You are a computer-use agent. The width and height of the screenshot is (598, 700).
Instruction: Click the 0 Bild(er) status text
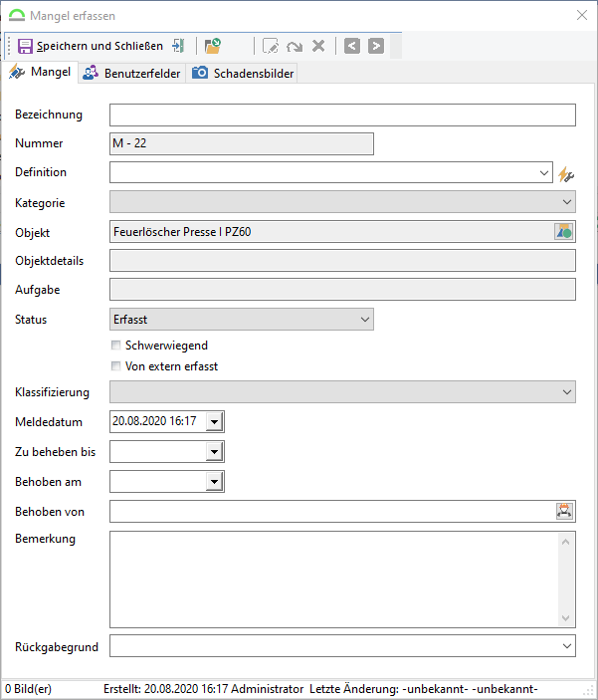click(x=28, y=689)
